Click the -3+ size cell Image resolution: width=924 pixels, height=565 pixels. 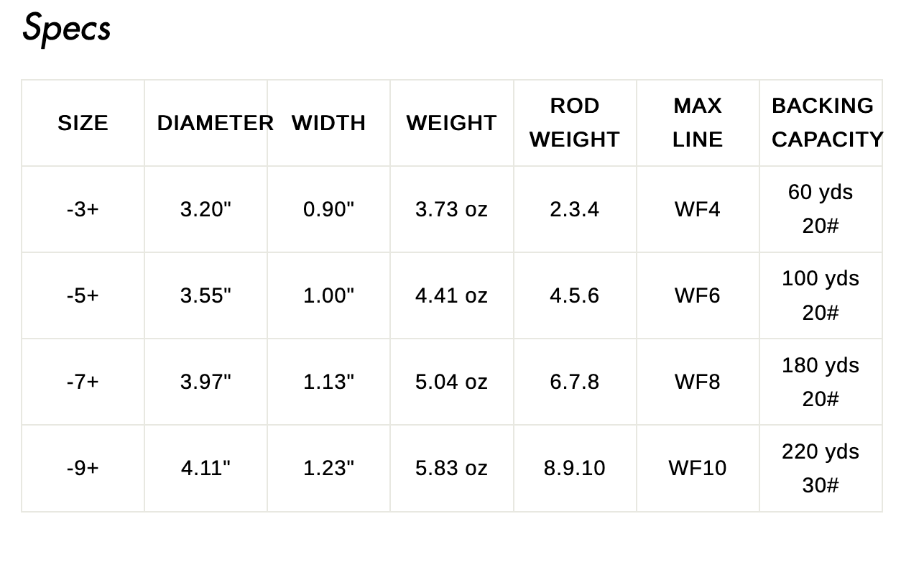[x=83, y=209]
